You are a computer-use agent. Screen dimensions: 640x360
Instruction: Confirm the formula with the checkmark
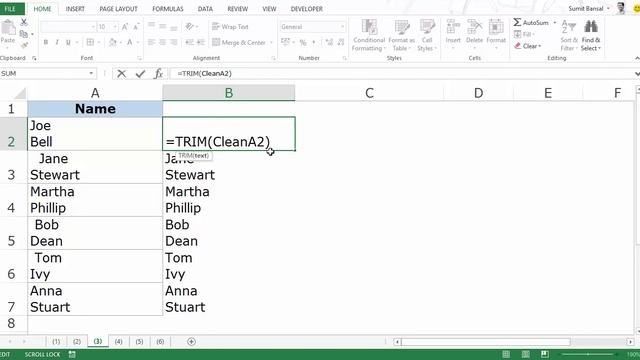tap(140, 73)
